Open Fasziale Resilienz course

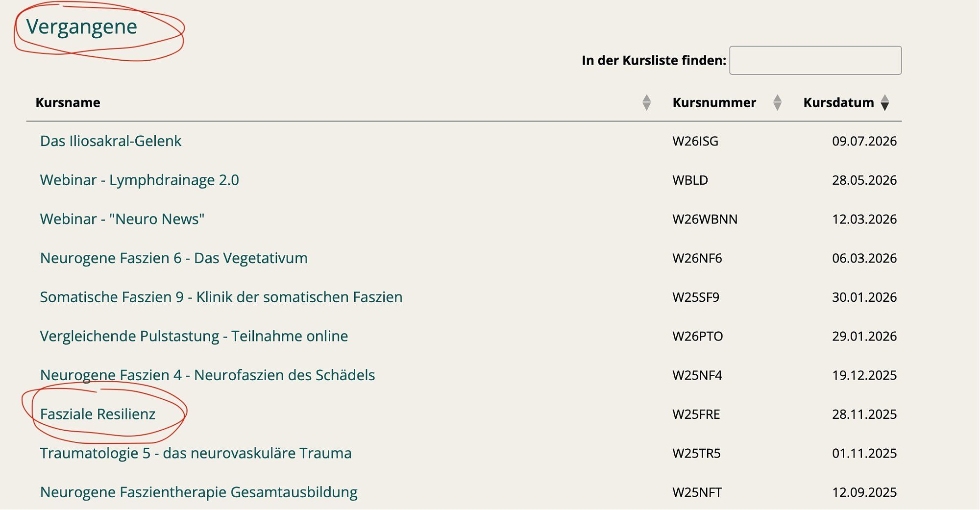pyautogui.click(x=98, y=414)
